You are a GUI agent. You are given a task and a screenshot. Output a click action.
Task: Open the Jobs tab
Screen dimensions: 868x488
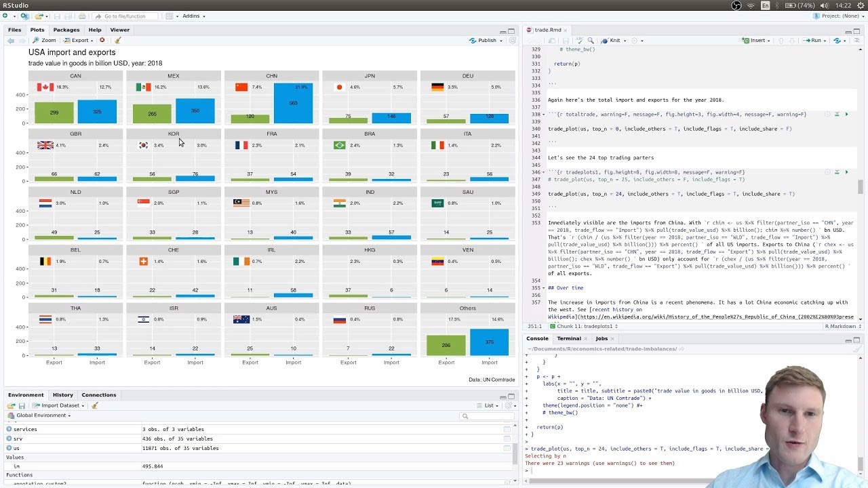(x=601, y=338)
